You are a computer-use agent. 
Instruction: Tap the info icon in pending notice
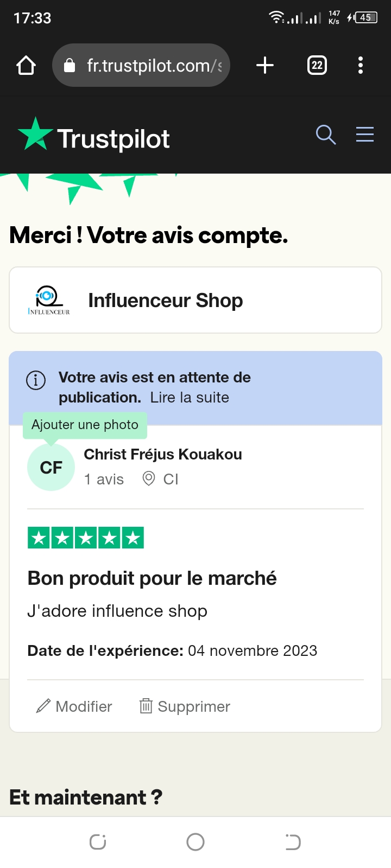pos(36,380)
